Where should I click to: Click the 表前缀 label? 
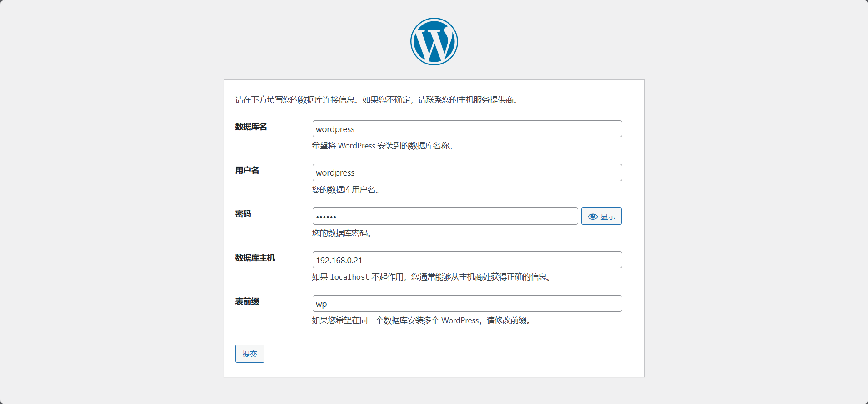(247, 301)
